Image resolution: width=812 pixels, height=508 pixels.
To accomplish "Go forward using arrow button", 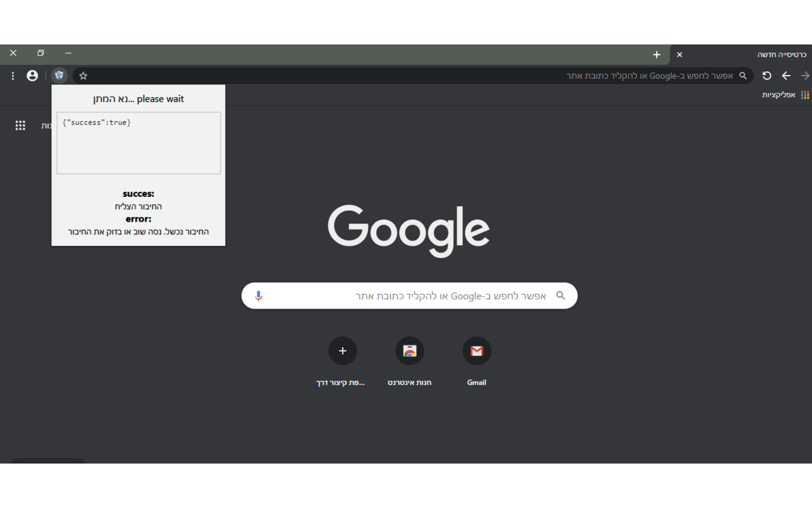I will 805,76.
